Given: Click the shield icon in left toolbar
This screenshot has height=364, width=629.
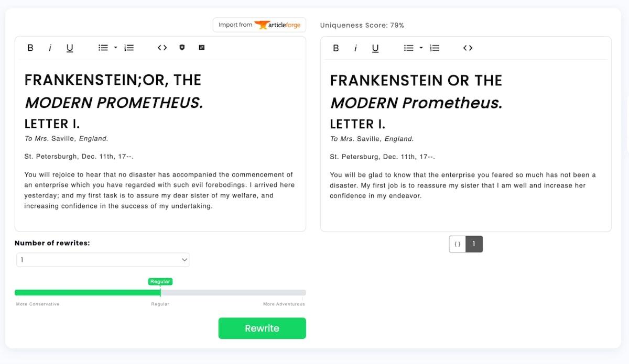Looking at the screenshot, I should 182,48.
